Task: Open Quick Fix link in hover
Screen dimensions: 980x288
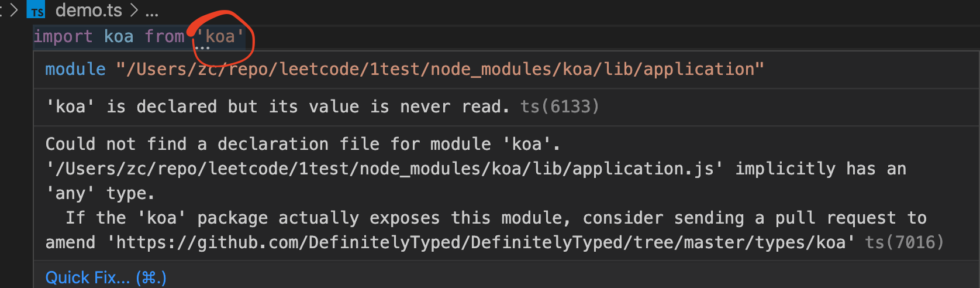Action: pyautogui.click(x=106, y=277)
